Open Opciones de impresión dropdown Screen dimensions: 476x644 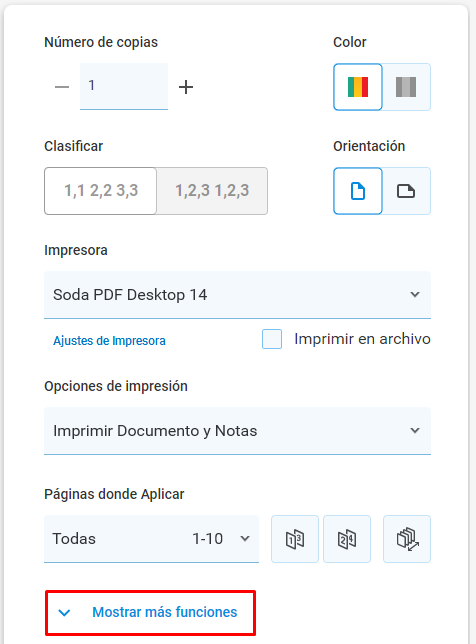(237, 431)
